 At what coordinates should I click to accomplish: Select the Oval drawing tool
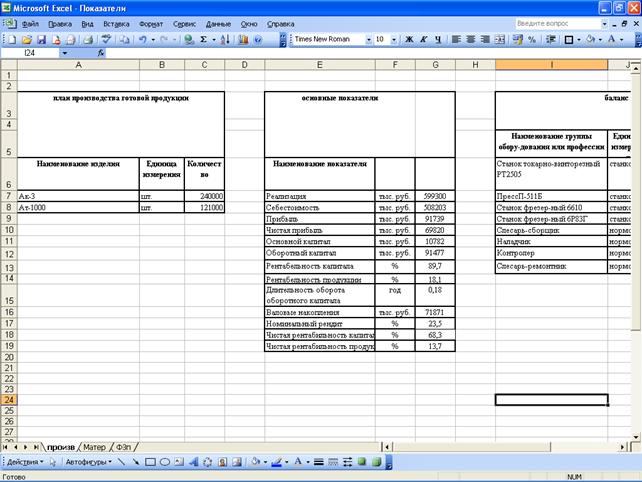(x=165, y=462)
